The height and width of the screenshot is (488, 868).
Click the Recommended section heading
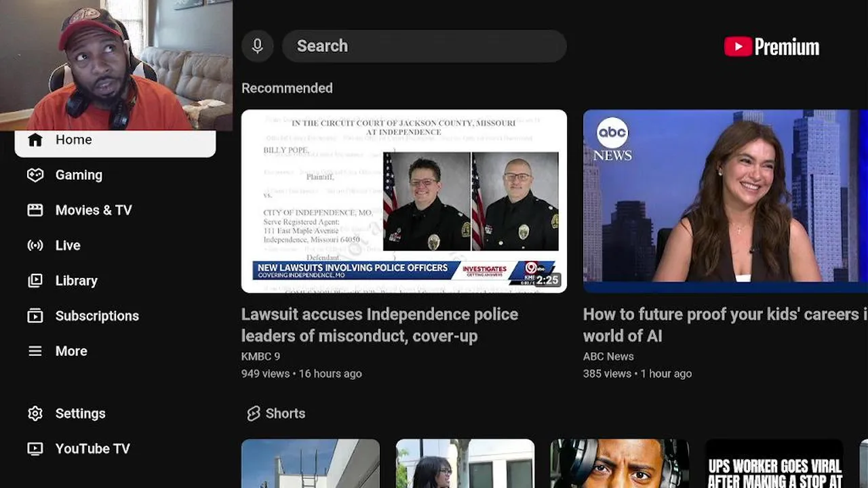click(x=287, y=88)
